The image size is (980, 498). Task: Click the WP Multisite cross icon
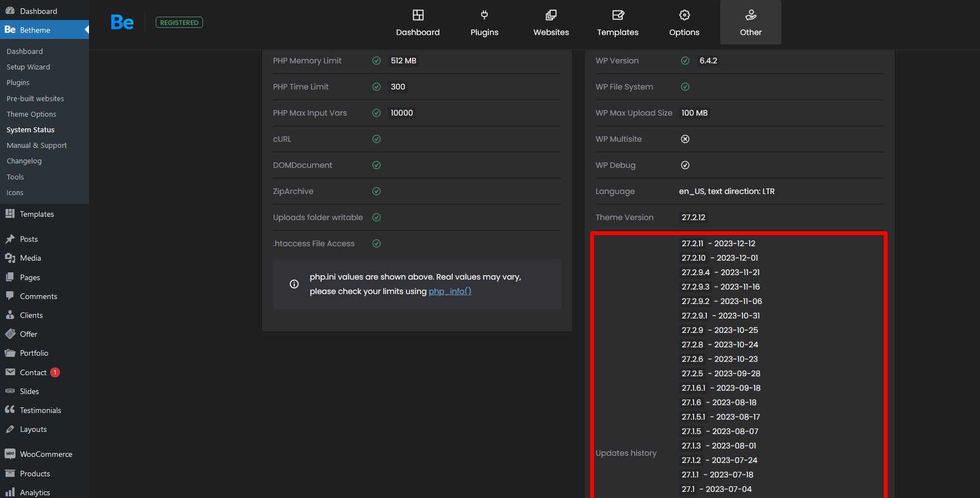coord(685,139)
